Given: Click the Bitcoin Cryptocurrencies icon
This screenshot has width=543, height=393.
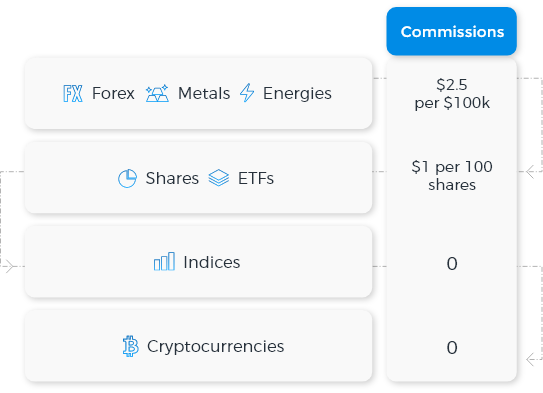Looking at the screenshot, I should [x=131, y=346].
